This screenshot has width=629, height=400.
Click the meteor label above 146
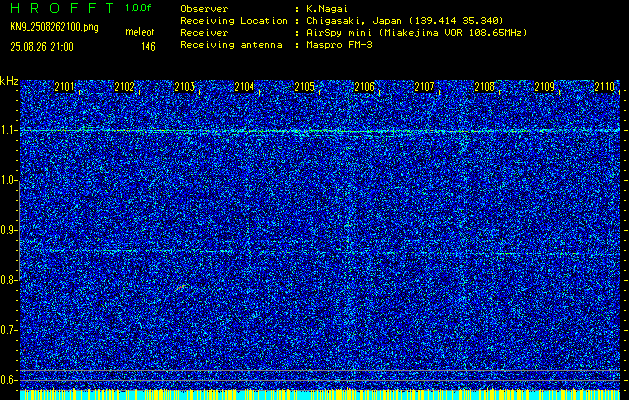[140, 32]
